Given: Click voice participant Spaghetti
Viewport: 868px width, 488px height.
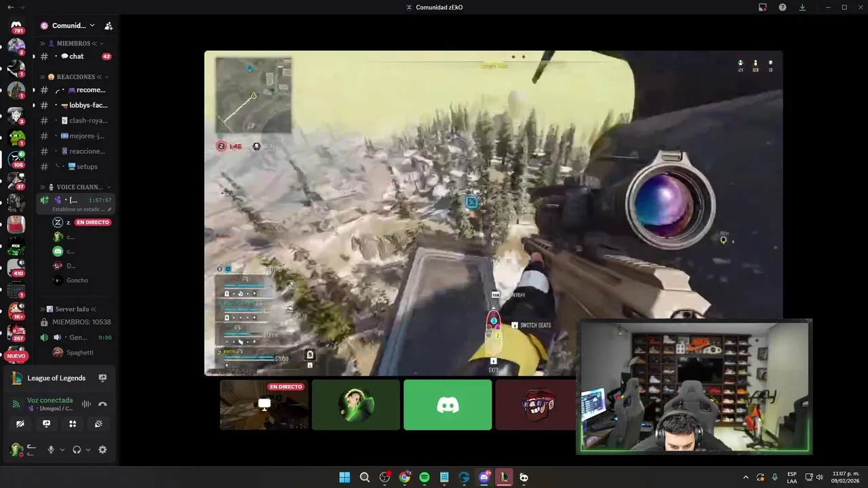Looking at the screenshot, I should click(75, 352).
